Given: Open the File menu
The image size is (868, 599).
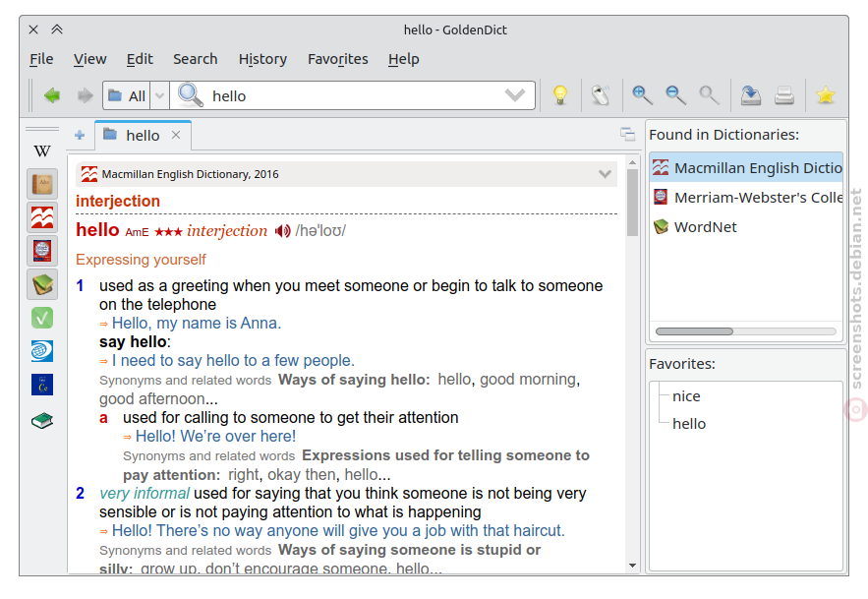Looking at the screenshot, I should coord(41,59).
